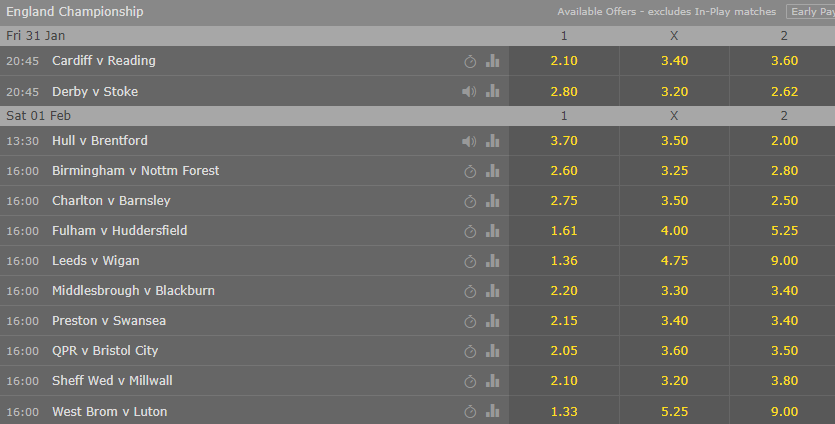The image size is (835, 424).
Task: Choose Leeds home win odds 1.36
Action: [x=564, y=260]
